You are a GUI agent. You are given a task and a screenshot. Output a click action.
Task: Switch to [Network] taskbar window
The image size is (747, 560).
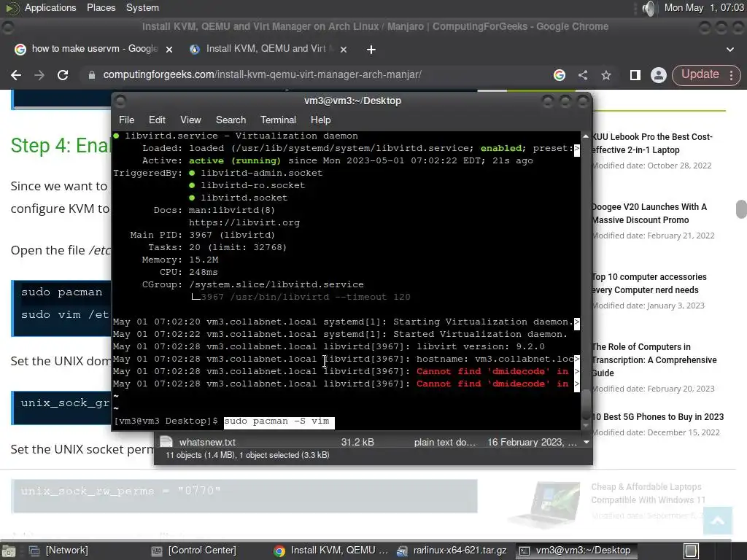tap(58, 551)
